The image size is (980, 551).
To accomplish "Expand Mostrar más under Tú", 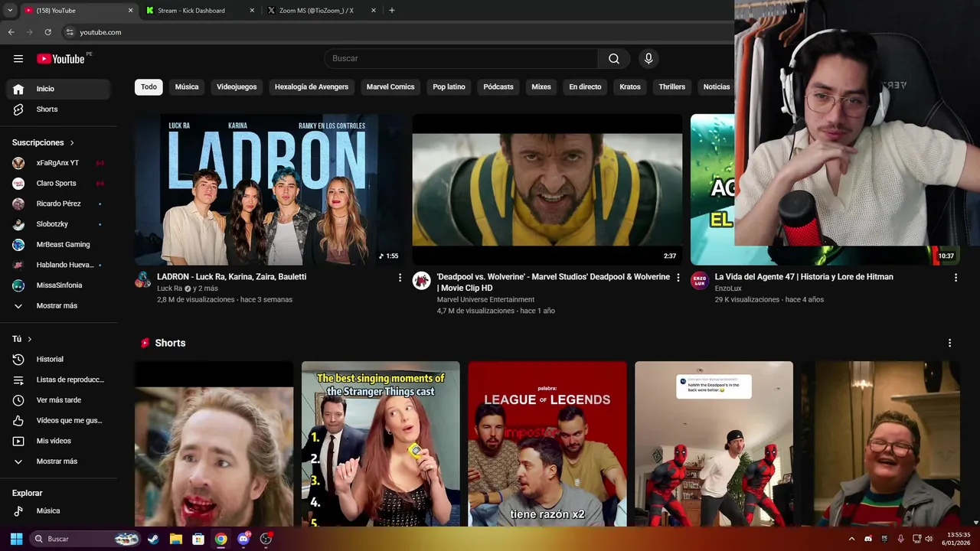I will click(59, 461).
